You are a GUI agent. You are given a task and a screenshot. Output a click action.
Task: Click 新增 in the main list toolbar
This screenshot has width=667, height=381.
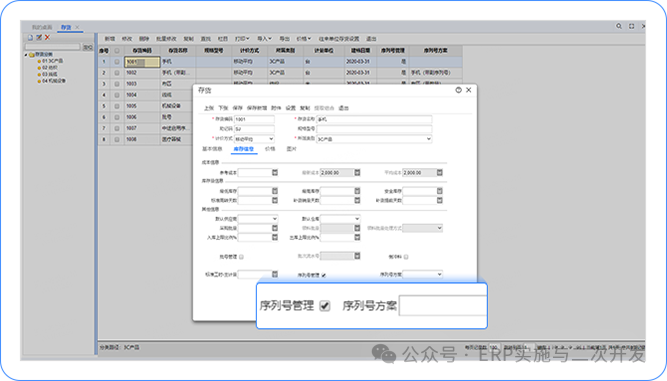(x=110, y=39)
